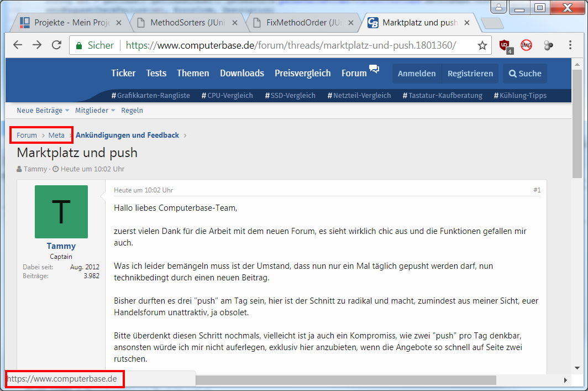Click the Tammy author link under the title
Screen dimensions: 588x391
tap(35, 169)
